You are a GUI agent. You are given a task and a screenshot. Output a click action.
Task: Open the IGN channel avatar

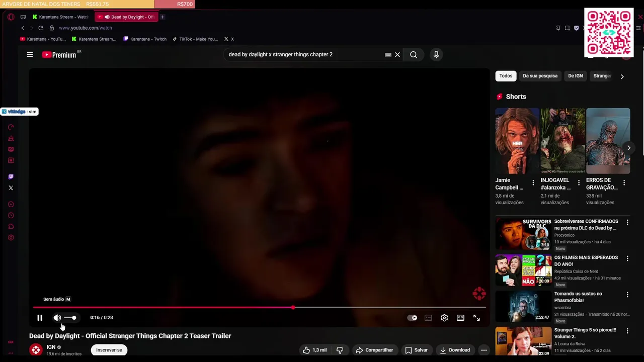(36, 350)
